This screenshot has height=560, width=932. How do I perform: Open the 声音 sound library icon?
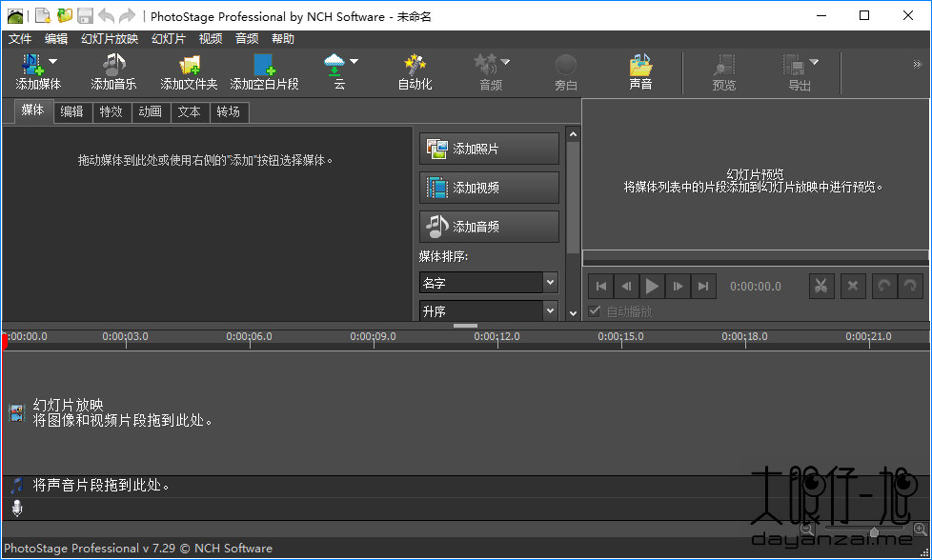pyautogui.click(x=640, y=65)
